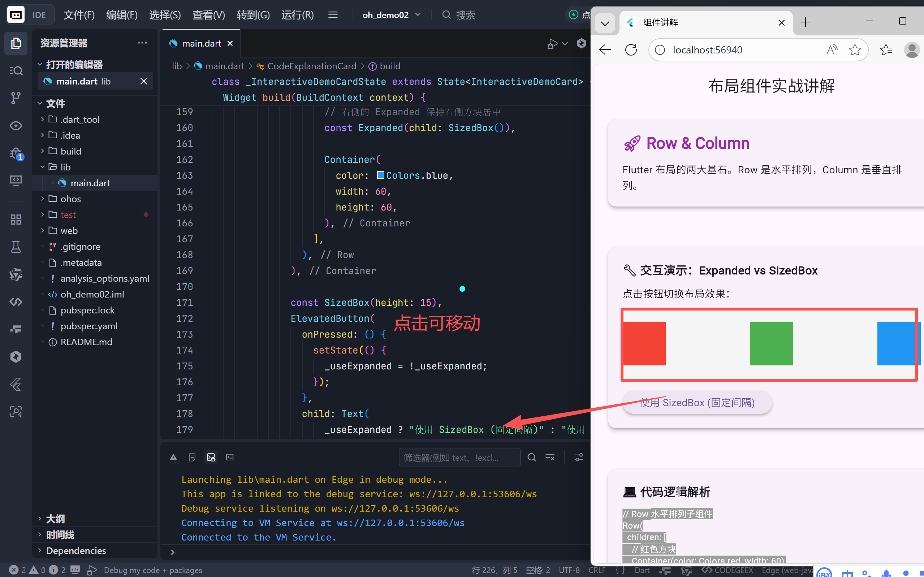
Task: Open the Testing flask icon
Action: pyautogui.click(x=16, y=247)
